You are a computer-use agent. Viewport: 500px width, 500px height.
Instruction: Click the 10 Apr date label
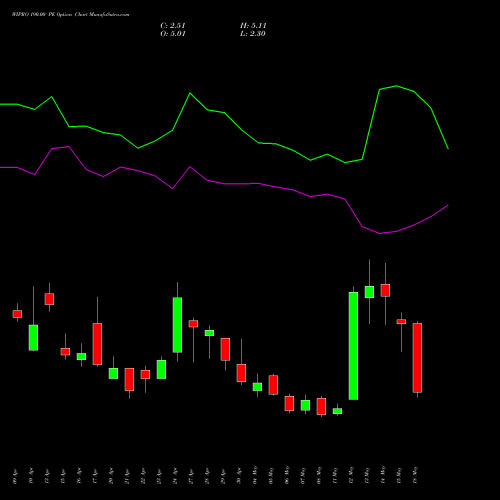click(32, 476)
